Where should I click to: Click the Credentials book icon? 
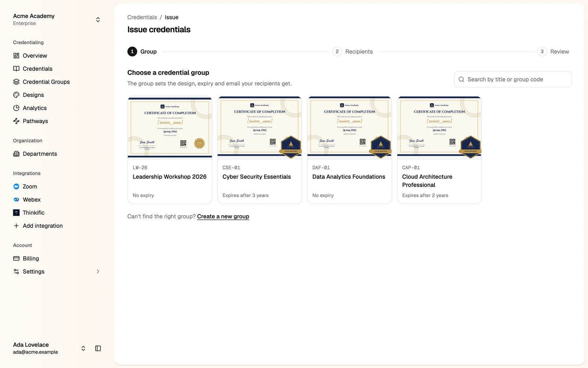16,69
